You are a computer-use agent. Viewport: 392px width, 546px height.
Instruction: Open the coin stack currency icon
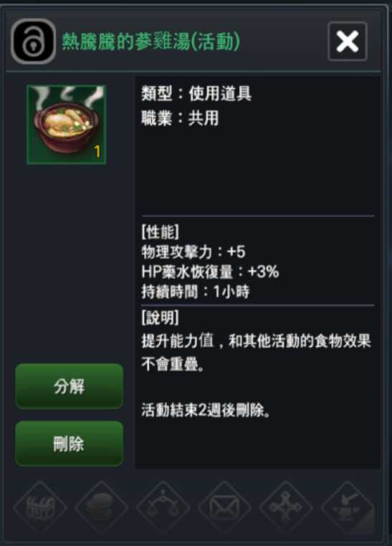[102, 508]
